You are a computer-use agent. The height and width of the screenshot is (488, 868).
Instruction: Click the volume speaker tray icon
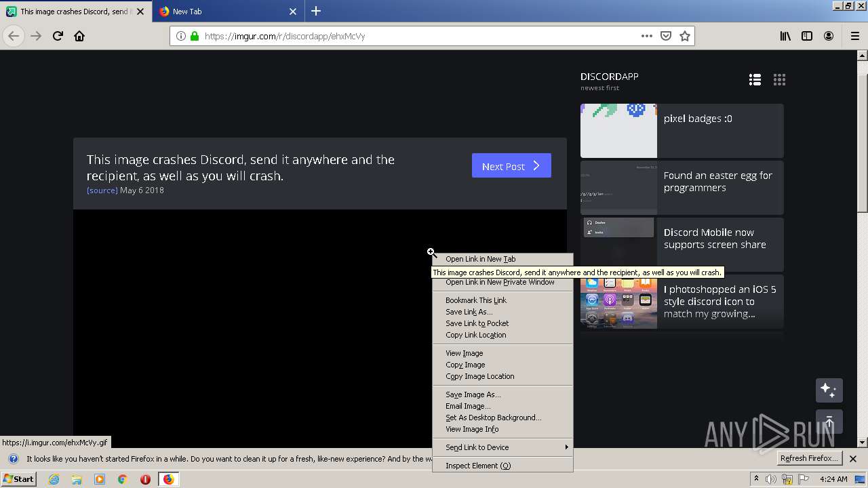pos(771,479)
